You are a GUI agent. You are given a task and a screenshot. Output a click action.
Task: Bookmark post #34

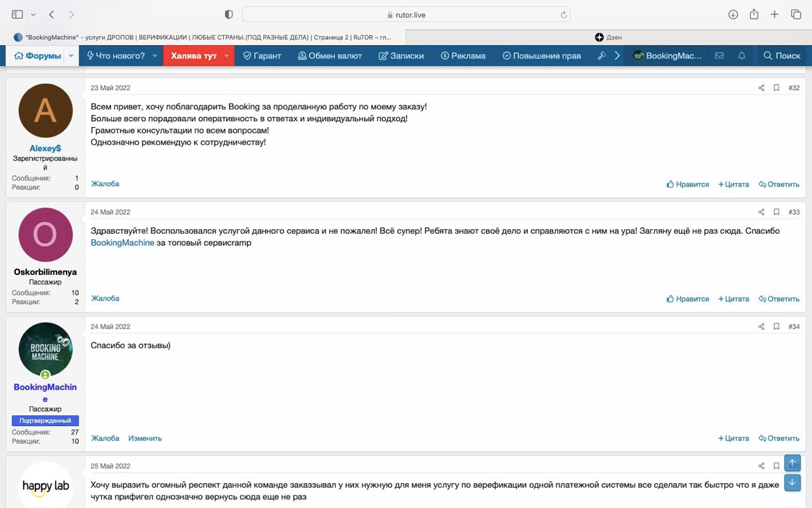click(776, 326)
